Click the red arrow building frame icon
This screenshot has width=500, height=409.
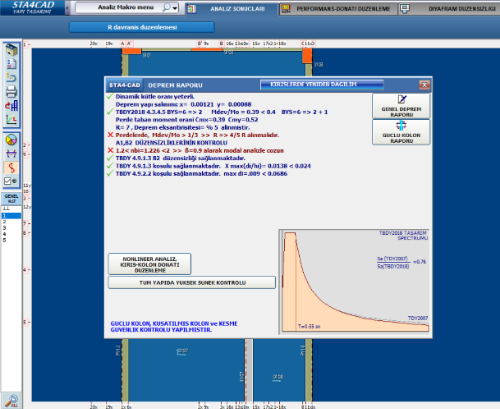point(11,106)
